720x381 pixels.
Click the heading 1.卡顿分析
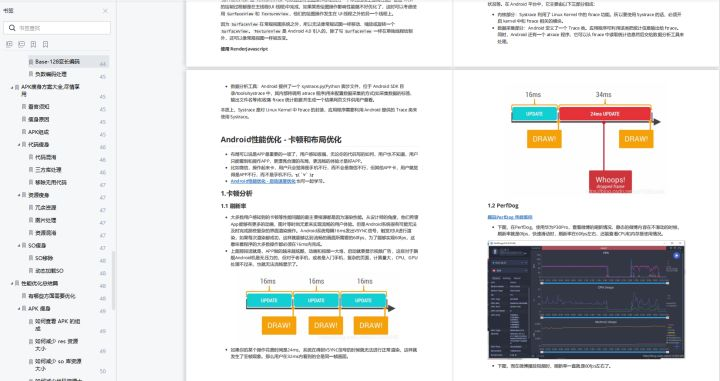click(236, 193)
